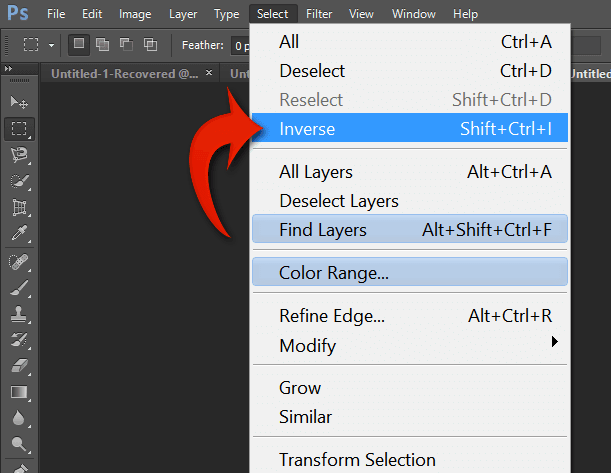Enable New selection mode
The height and width of the screenshot is (473, 611).
pos(79,44)
